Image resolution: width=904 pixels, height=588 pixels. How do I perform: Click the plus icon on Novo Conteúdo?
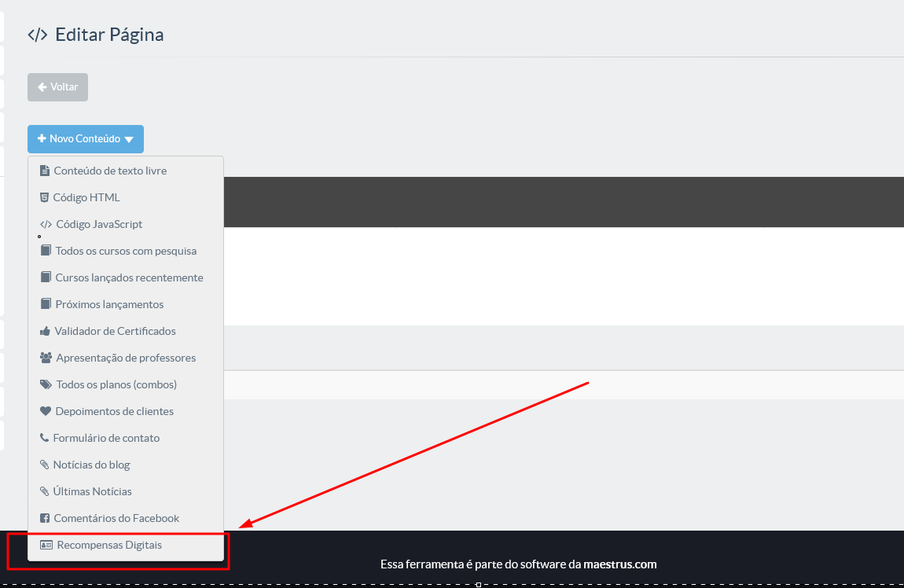coord(42,138)
